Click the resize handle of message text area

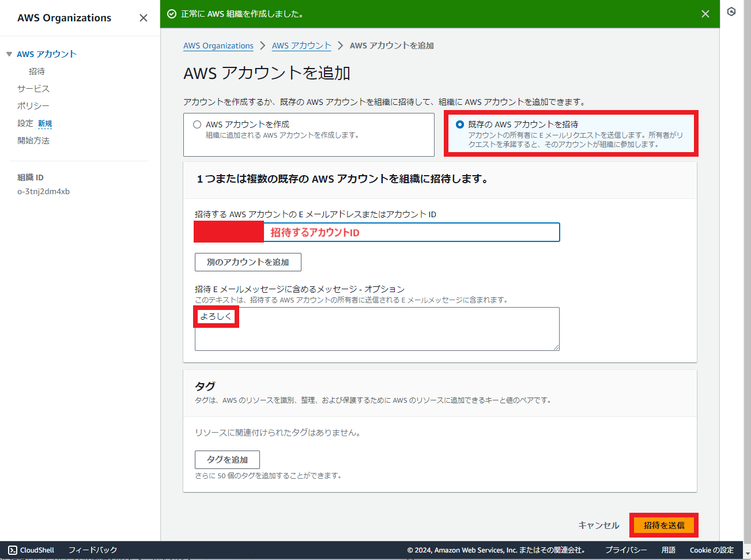pos(556,347)
